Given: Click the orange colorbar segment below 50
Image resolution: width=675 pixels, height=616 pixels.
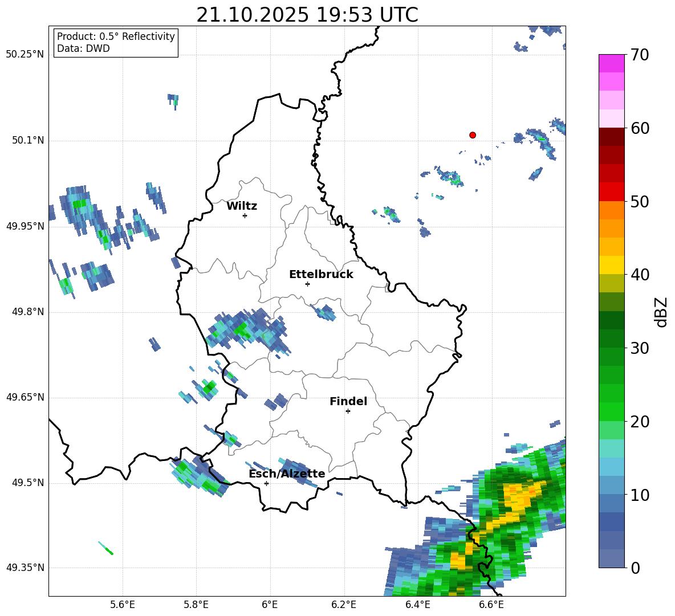Looking at the screenshot, I should (611, 210).
